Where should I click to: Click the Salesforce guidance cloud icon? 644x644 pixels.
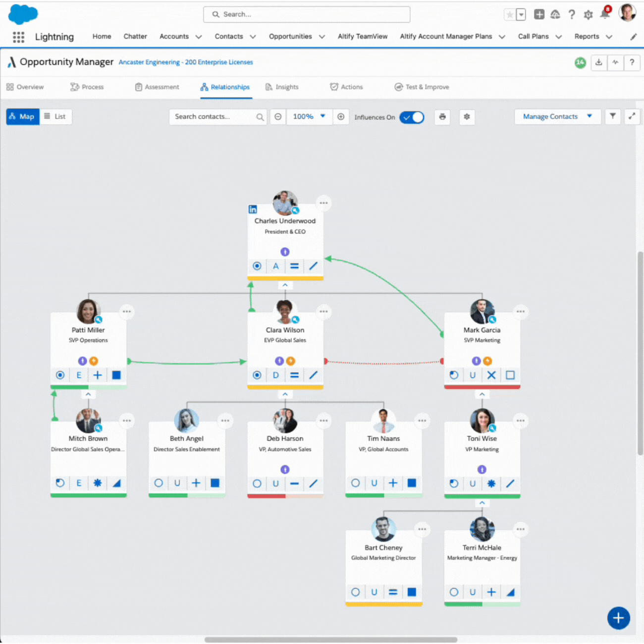[555, 14]
